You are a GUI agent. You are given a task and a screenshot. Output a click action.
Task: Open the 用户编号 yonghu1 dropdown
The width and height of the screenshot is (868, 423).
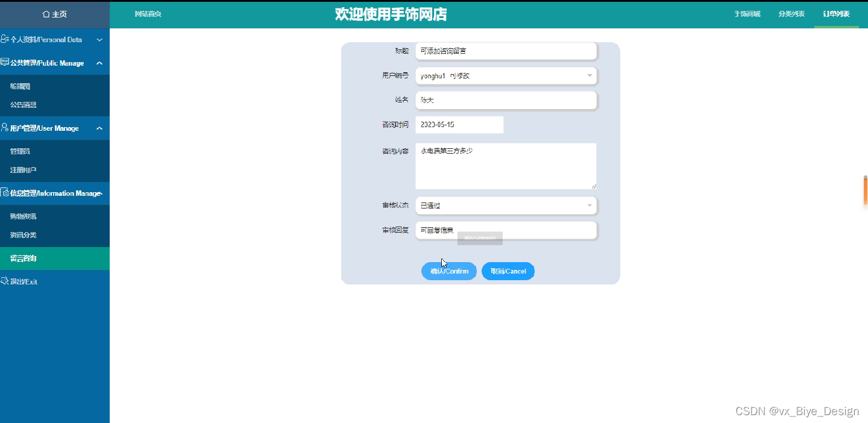506,76
